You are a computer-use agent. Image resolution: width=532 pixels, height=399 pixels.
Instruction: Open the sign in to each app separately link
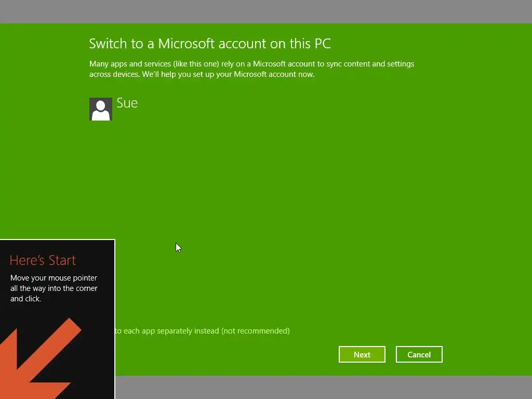click(x=202, y=331)
